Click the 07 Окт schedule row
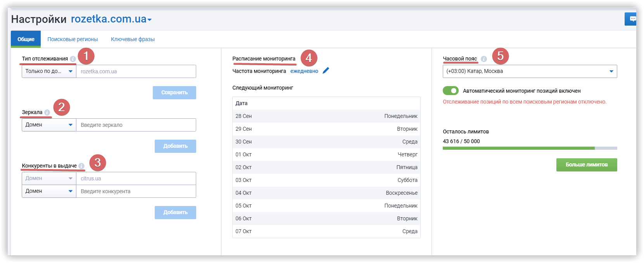 326,231
